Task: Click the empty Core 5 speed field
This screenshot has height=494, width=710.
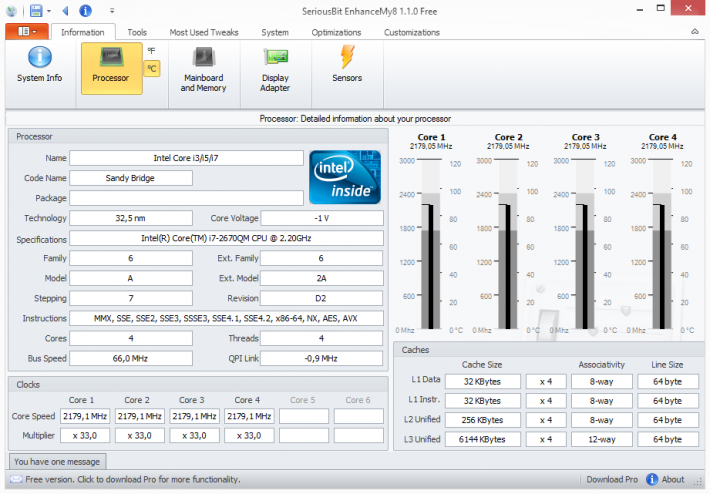Action: (x=303, y=416)
